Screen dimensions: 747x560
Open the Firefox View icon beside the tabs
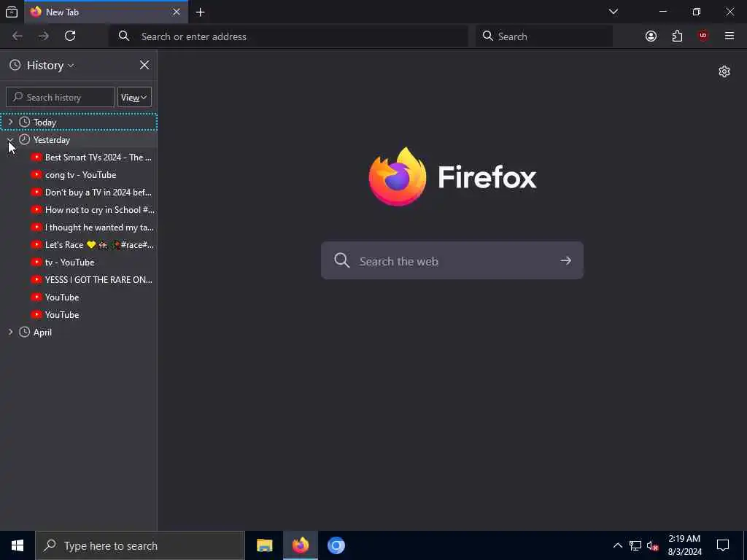(12, 12)
